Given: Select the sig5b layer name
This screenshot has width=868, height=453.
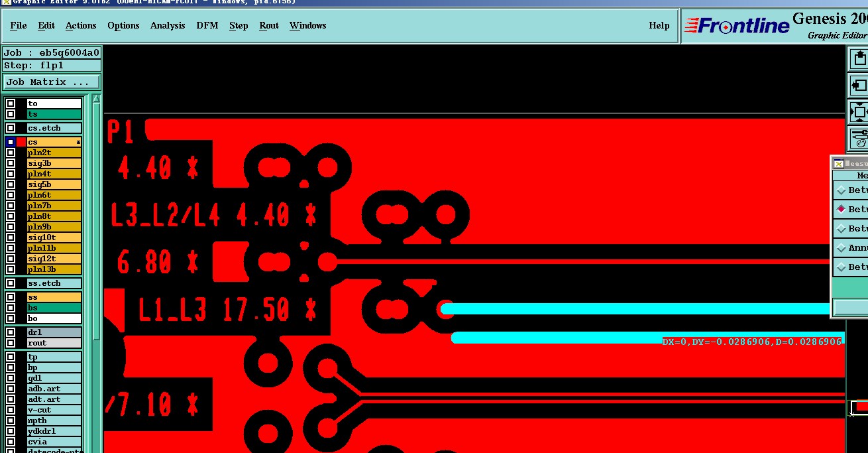Looking at the screenshot, I should 54,184.
